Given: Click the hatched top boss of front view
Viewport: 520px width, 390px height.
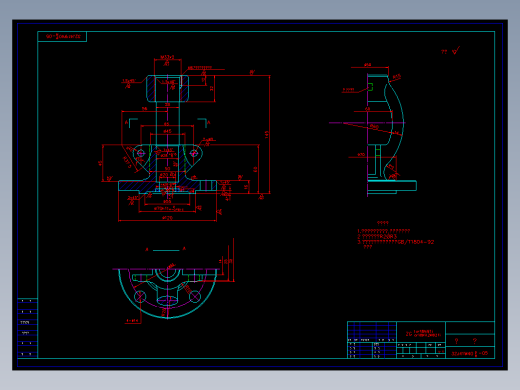Looking at the screenshot, I should tap(167, 88).
